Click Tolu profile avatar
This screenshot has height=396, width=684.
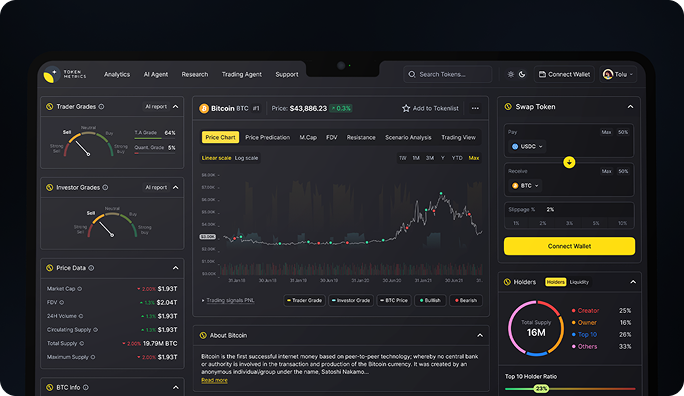tap(608, 75)
